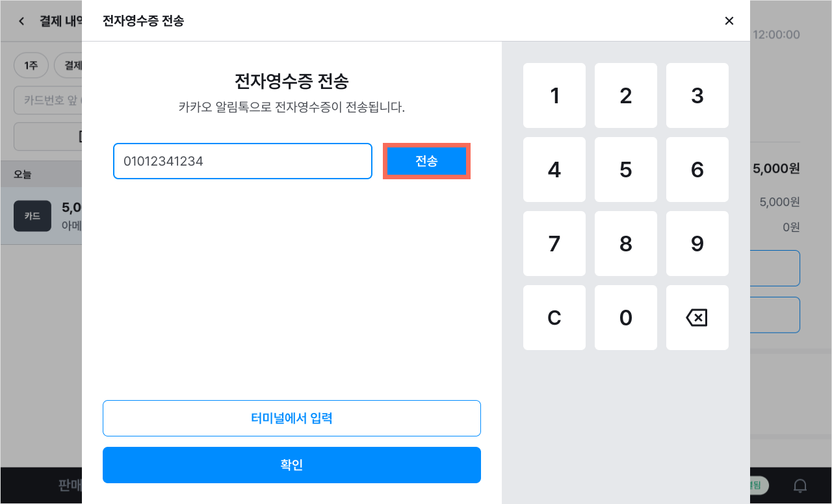This screenshot has width=832, height=504.
Task: Tap keypad number 2
Action: [626, 95]
